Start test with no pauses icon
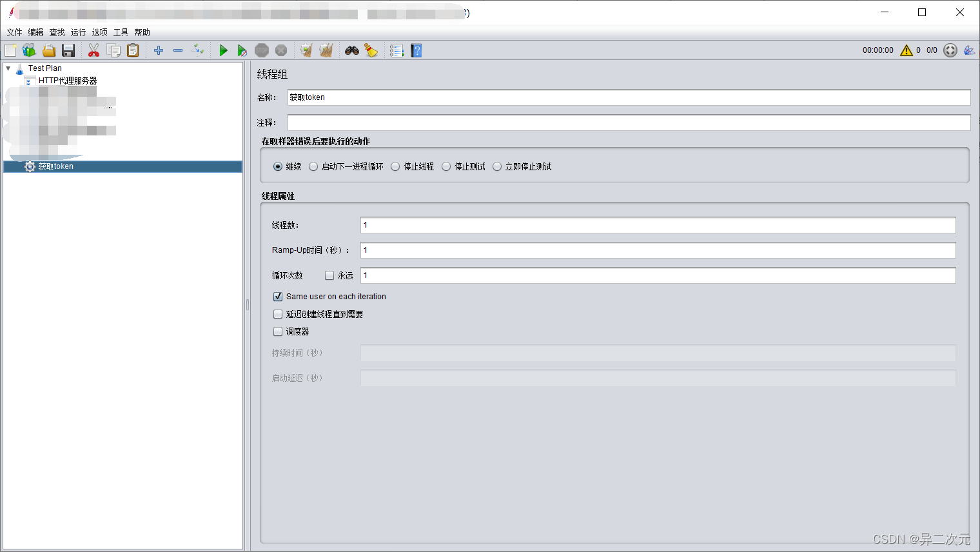Screen dimensions: 980x552 click(x=242, y=50)
